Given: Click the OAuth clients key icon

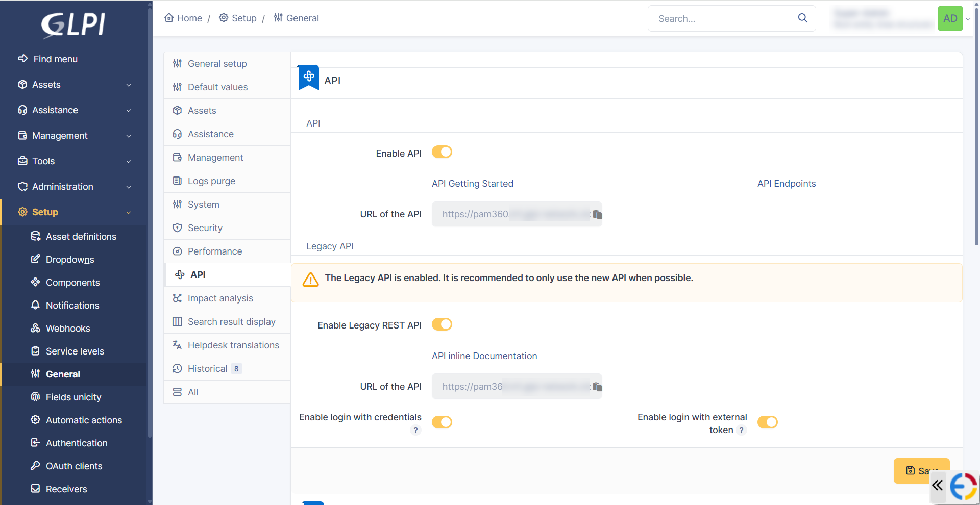Looking at the screenshot, I should (35, 466).
